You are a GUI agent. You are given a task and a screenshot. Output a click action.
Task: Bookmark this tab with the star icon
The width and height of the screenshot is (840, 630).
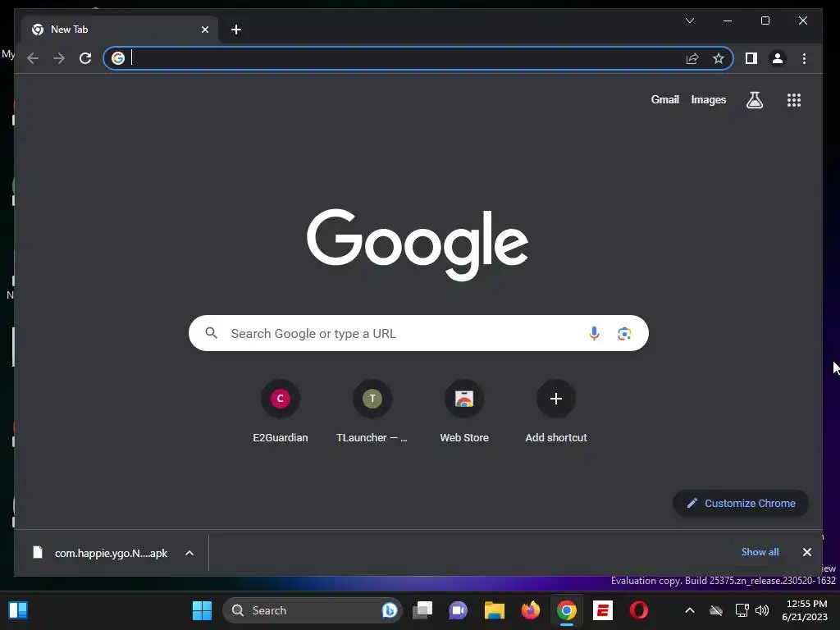[719, 58]
